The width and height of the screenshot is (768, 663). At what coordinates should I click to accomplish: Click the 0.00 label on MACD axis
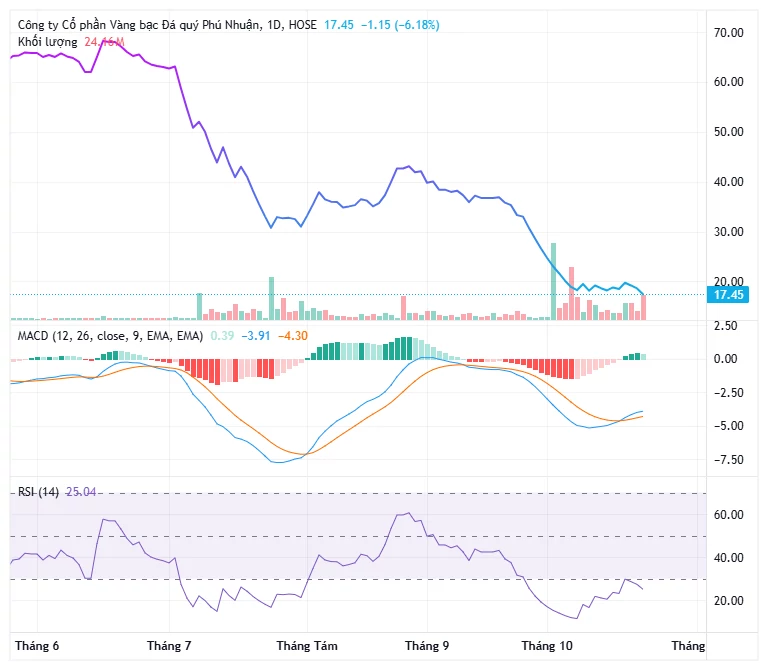coord(725,359)
